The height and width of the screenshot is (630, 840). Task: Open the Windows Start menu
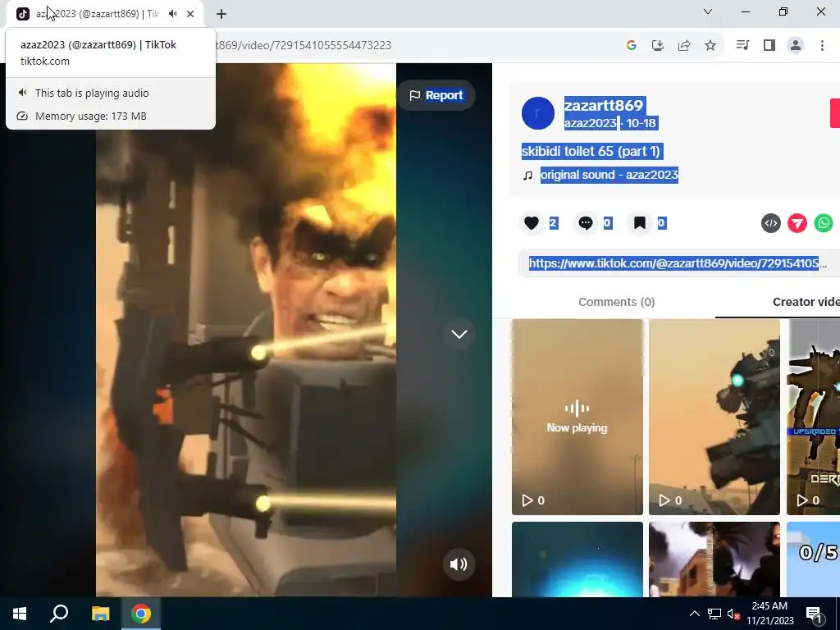pos(20,614)
